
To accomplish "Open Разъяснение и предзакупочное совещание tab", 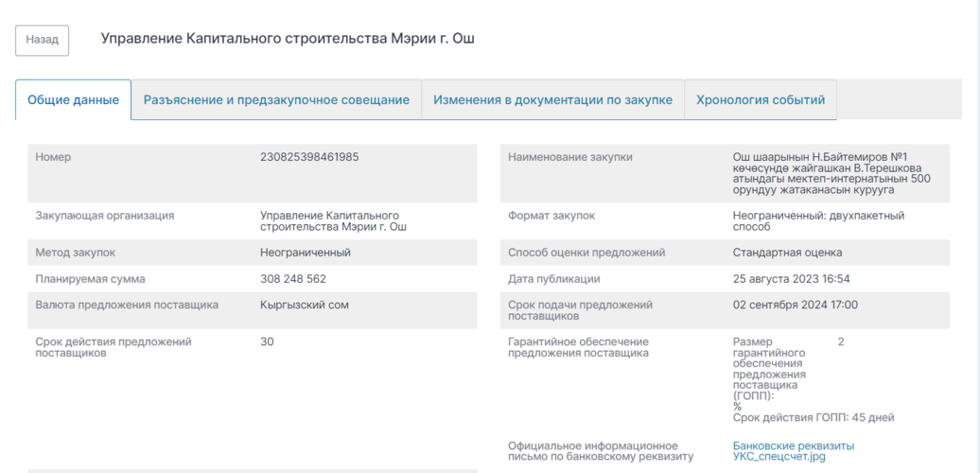I will tap(276, 100).
